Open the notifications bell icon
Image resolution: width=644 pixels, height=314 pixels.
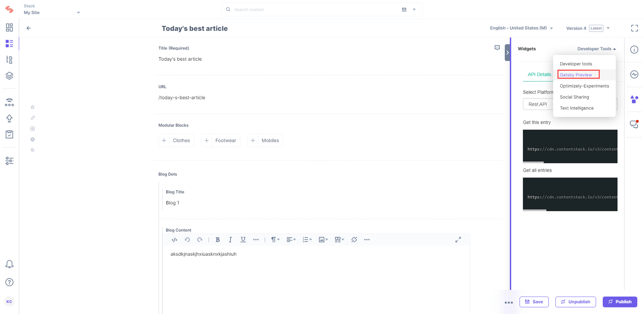coord(9,264)
